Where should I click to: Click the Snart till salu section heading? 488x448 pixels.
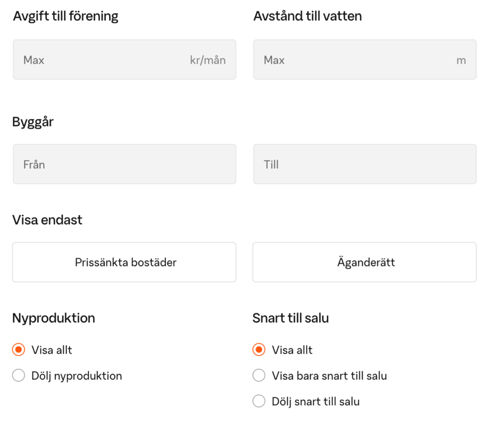tap(291, 318)
